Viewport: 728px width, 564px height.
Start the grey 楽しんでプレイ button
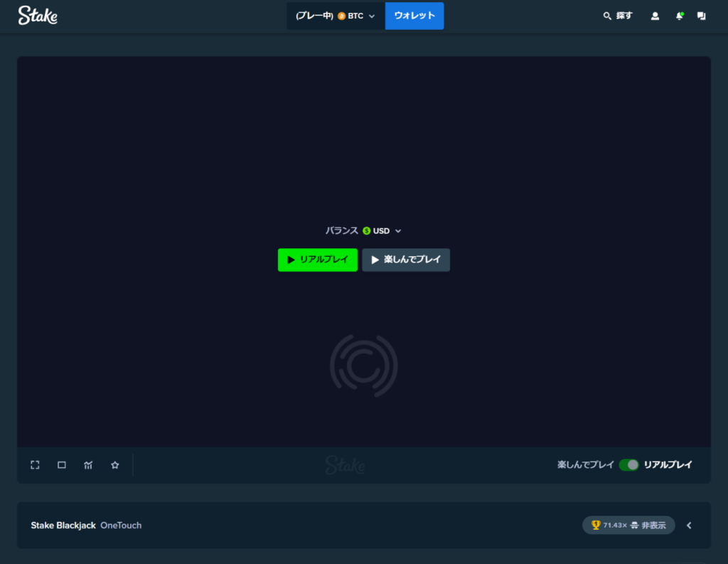tap(406, 260)
